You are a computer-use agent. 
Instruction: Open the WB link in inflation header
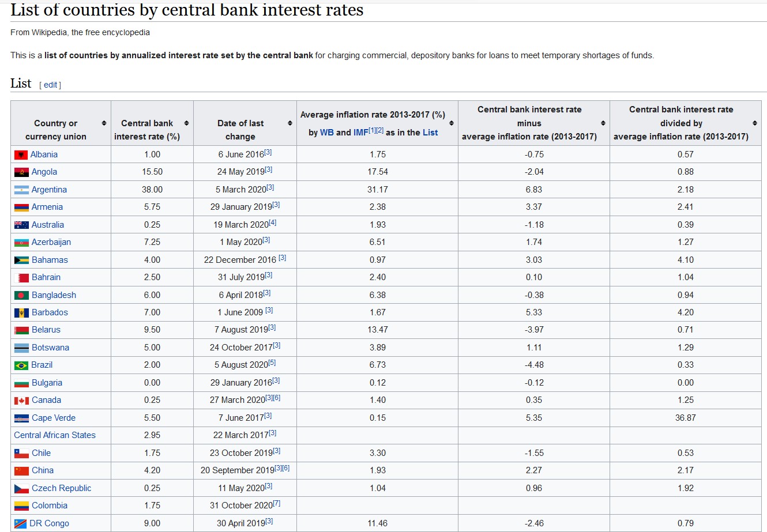point(327,133)
